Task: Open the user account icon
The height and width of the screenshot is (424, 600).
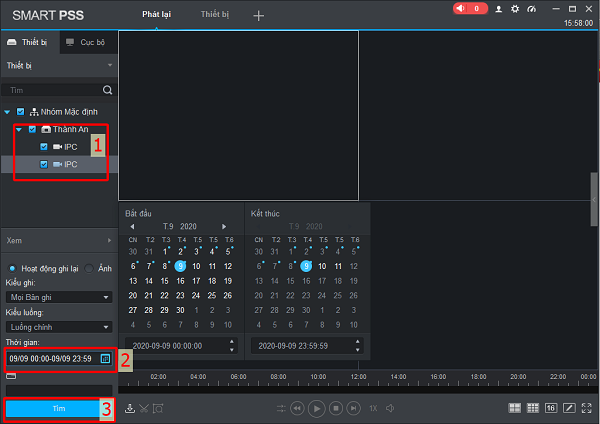Action: tap(501, 8)
